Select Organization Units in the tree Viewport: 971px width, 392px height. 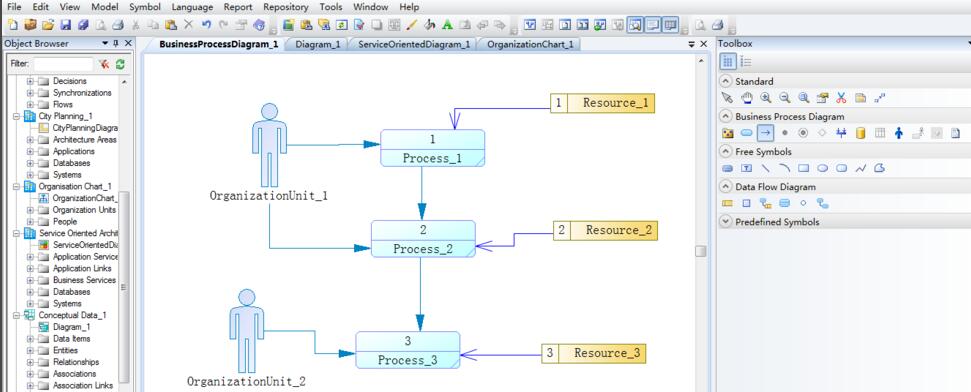[x=84, y=210]
